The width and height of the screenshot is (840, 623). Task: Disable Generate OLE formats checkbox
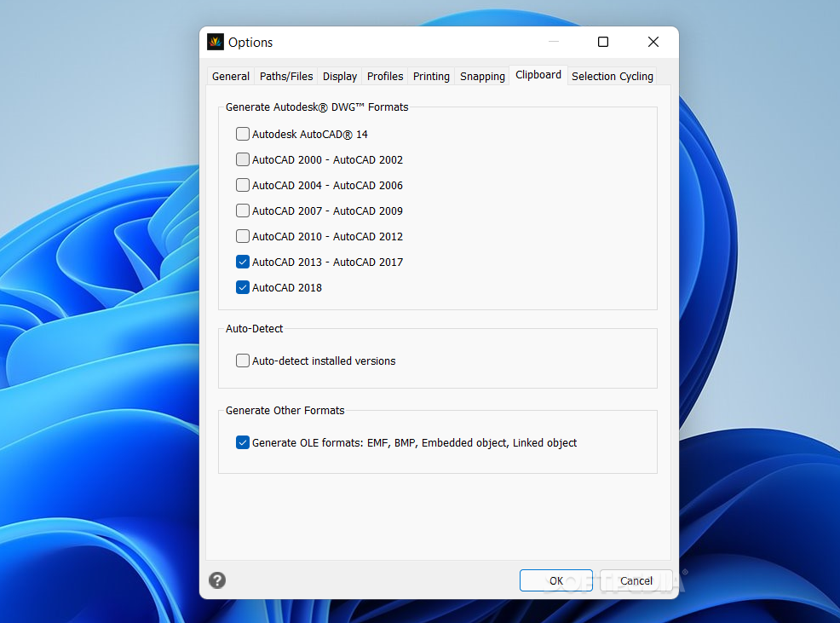pos(243,442)
